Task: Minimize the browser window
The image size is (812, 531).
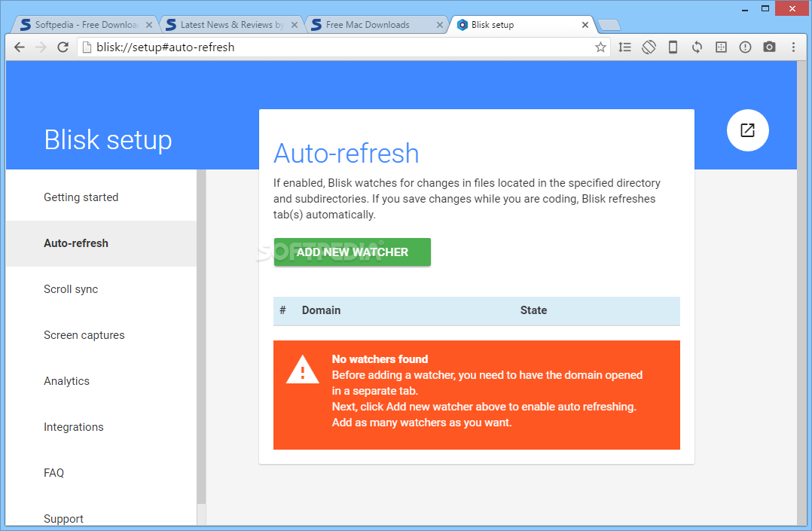Action: [745, 9]
